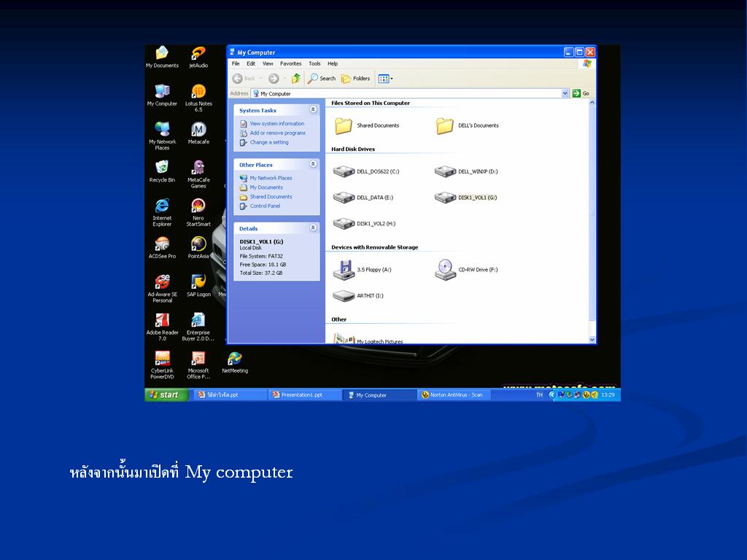Launch SAP Logon from desktop
The height and width of the screenshot is (560, 747).
click(198, 286)
